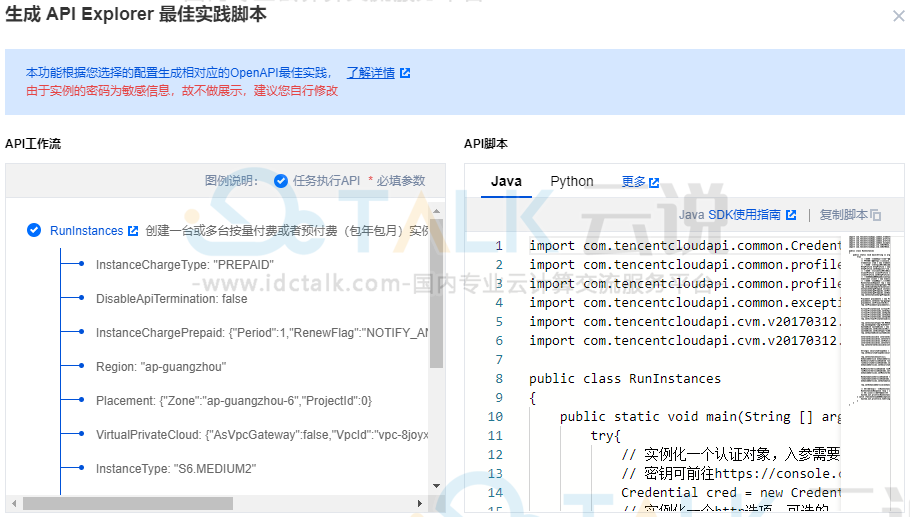The image size is (910, 517).
Task: Click the external link icon beside 了解详情
Action: tap(405, 73)
